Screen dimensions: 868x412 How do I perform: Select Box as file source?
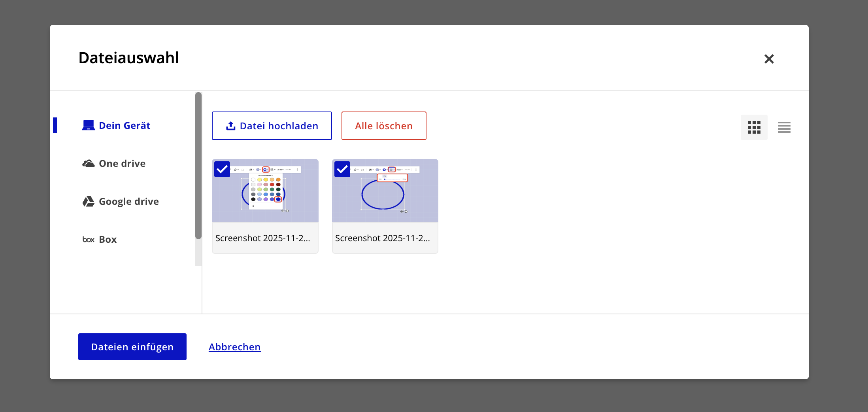tap(108, 239)
